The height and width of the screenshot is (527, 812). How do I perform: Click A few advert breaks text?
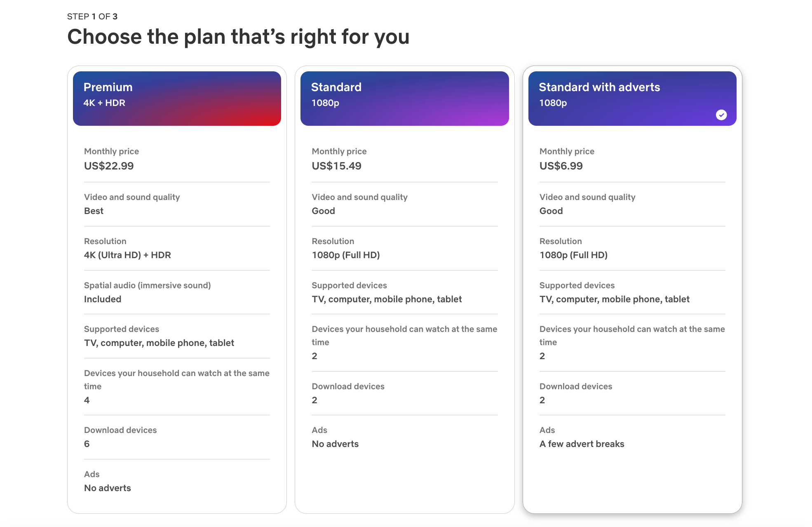pyautogui.click(x=581, y=444)
